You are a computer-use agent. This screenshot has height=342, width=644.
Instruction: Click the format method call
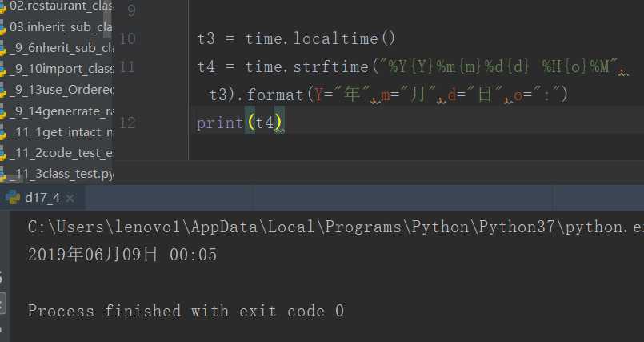[x=275, y=95]
